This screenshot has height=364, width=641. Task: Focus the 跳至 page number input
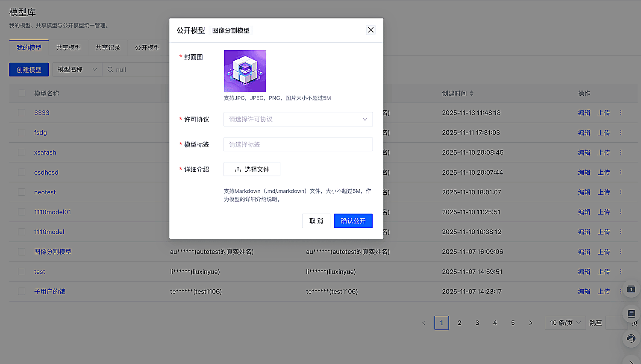pyautogui.click(x=616, y=323)
